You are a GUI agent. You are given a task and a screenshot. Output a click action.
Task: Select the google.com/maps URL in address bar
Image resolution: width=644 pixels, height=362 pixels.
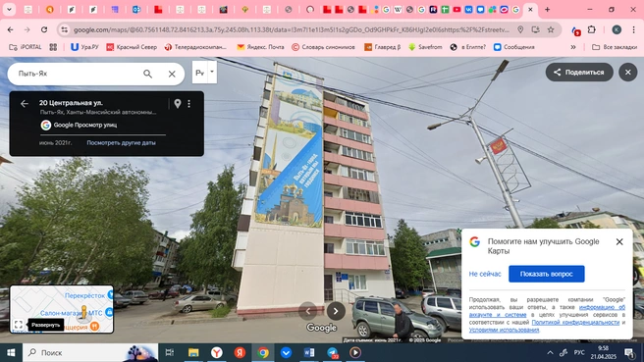click(291, 29)
